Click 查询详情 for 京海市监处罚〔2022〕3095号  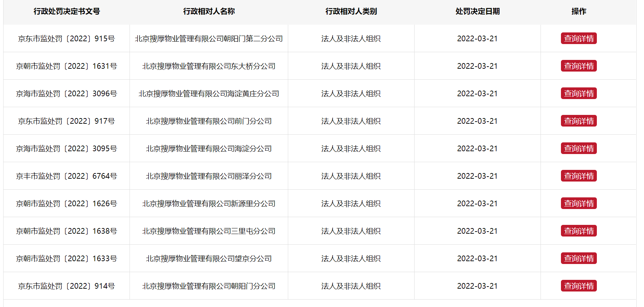coord(579,148)
